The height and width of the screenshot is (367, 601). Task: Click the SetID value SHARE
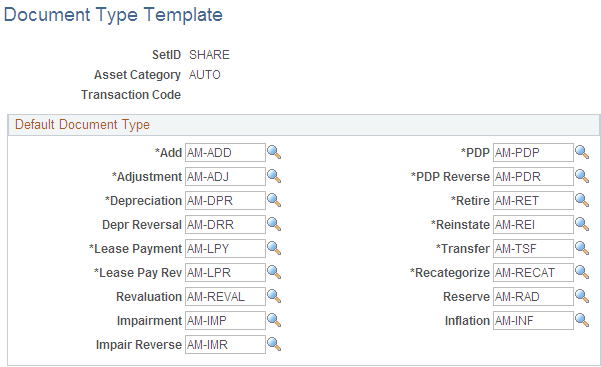click(209, 55)
